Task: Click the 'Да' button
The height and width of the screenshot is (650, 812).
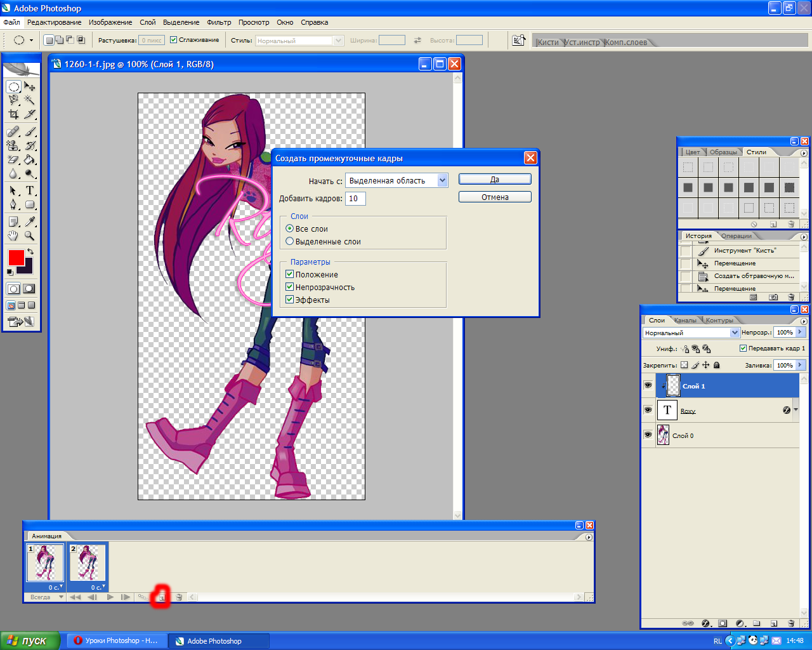Action: (x=495, y=179)
